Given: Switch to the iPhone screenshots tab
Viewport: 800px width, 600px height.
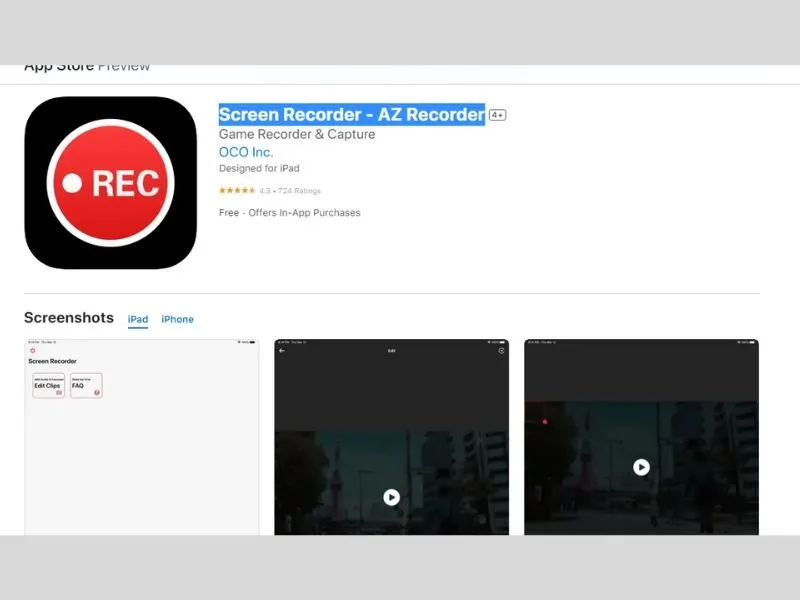Looking at the screenshot, I should point(178,319).
